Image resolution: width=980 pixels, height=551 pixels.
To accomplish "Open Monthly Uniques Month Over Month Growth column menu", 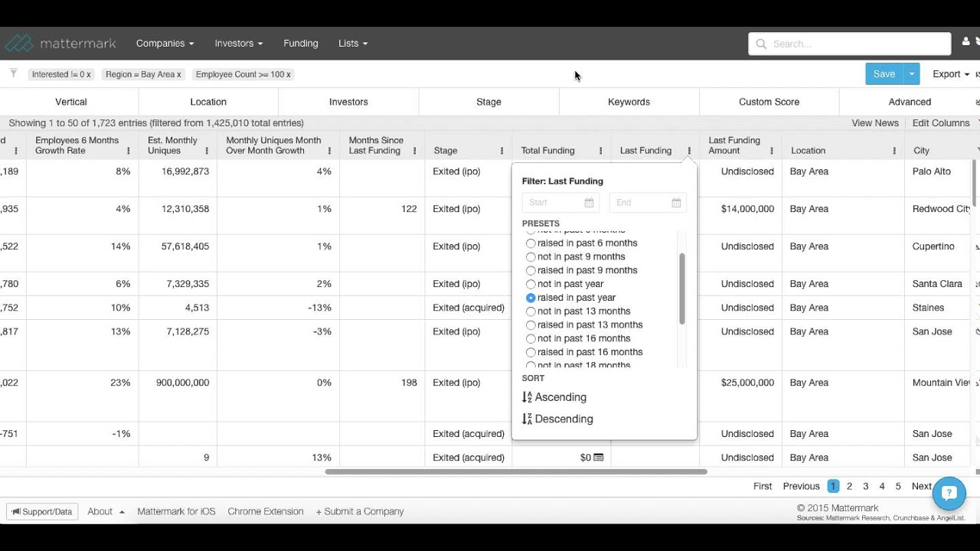I will [330, 151].
